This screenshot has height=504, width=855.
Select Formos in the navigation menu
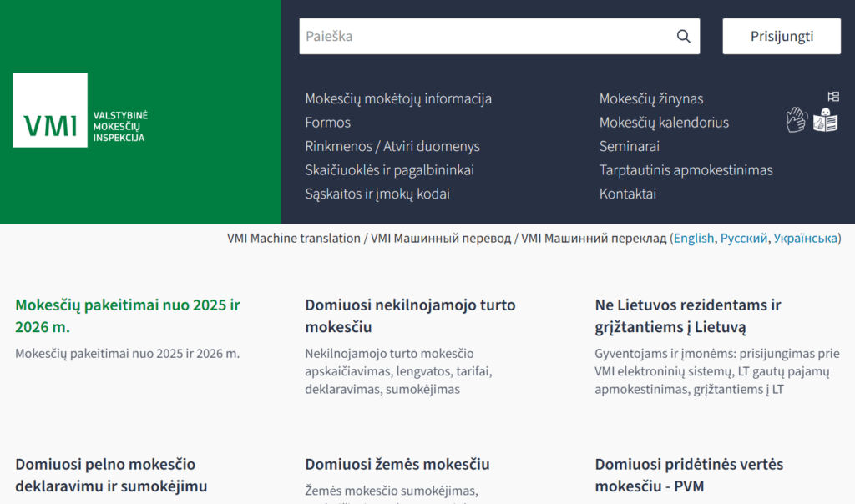(x=327, y=122)
